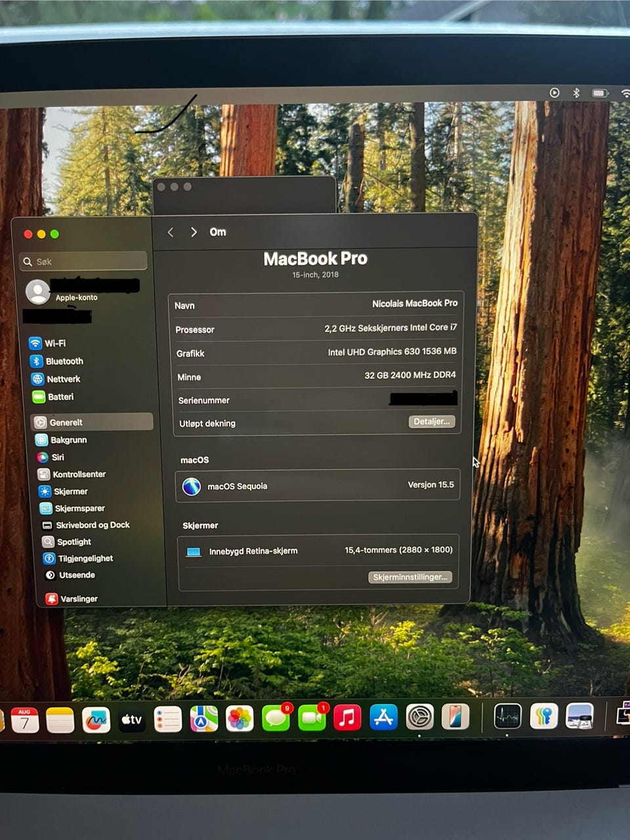Open Messages with 9 unread badge
The width and height of the screenshot is (630, 840).
(276, 718)
